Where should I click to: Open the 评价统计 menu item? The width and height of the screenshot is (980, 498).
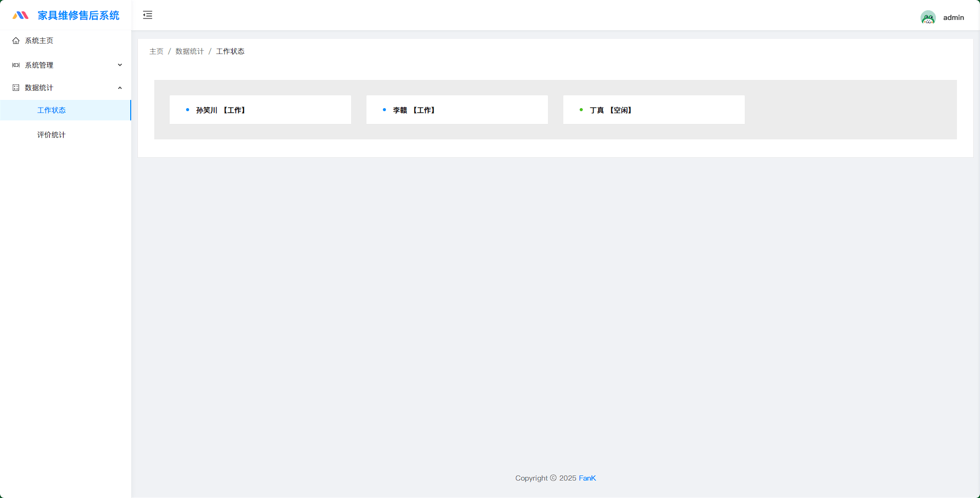(x=51, y=135)
